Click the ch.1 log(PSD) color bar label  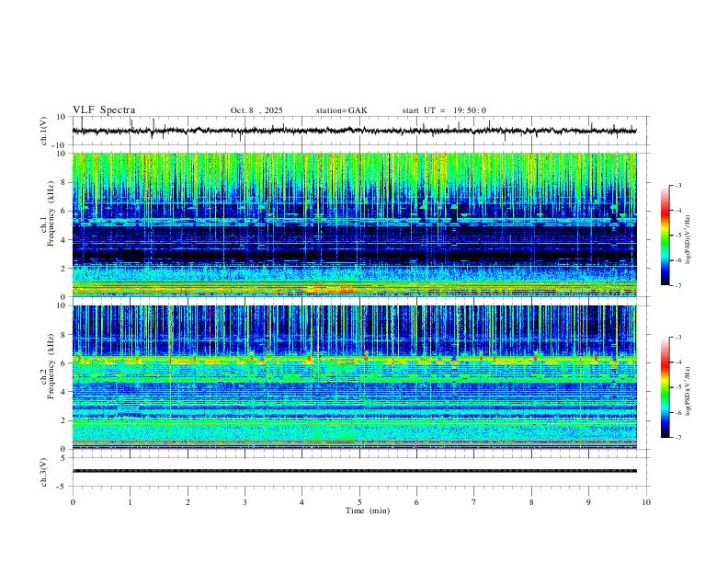click(x=688, y=240)
